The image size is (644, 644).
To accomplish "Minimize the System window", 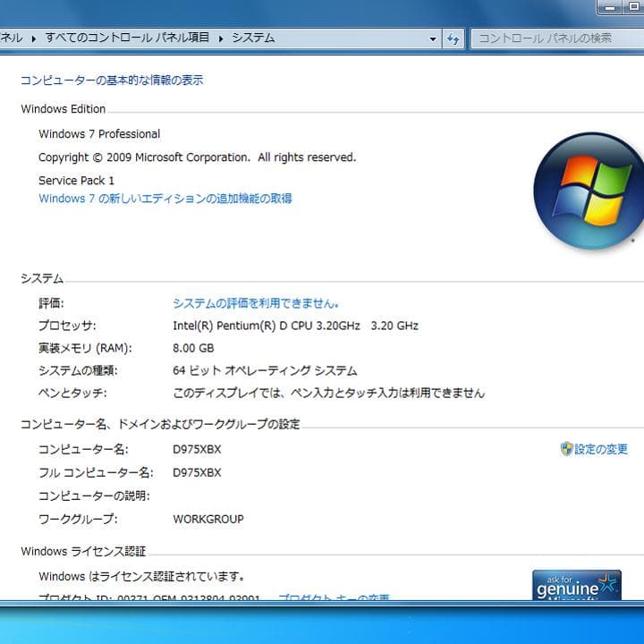I will click(x=610, y=7).
